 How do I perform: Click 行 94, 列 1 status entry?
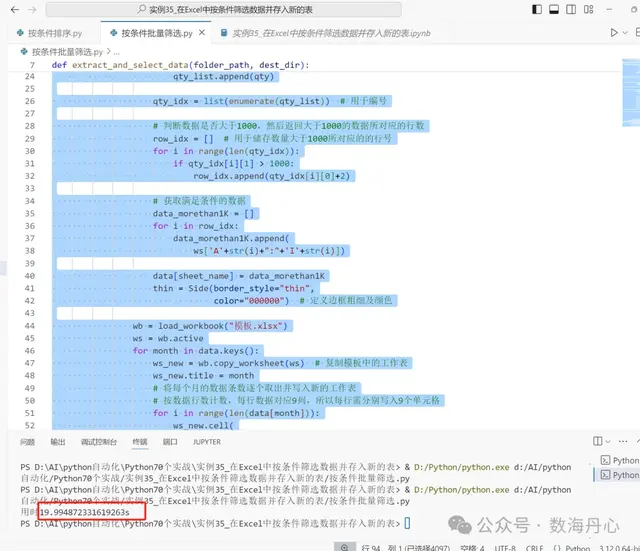coord(405,548)
